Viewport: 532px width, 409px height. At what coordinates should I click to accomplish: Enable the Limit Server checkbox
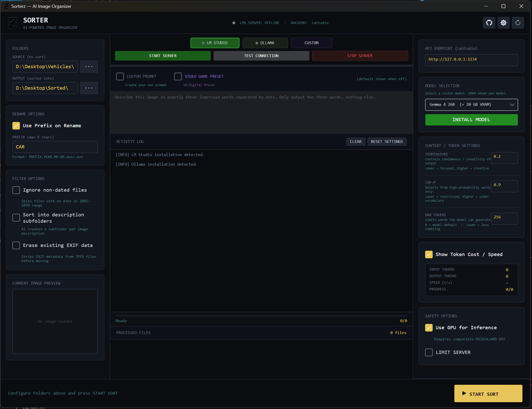pos(429,353)
